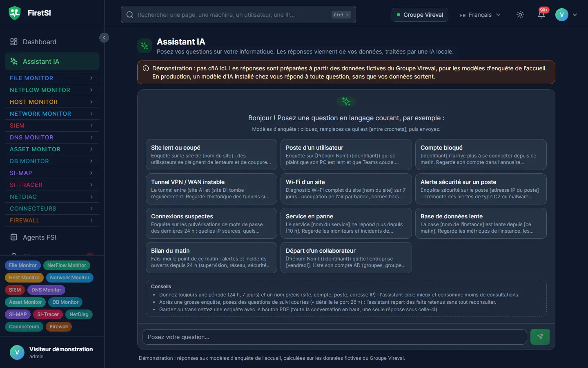Click the Posez votre question input

click(x=335, y=337)
